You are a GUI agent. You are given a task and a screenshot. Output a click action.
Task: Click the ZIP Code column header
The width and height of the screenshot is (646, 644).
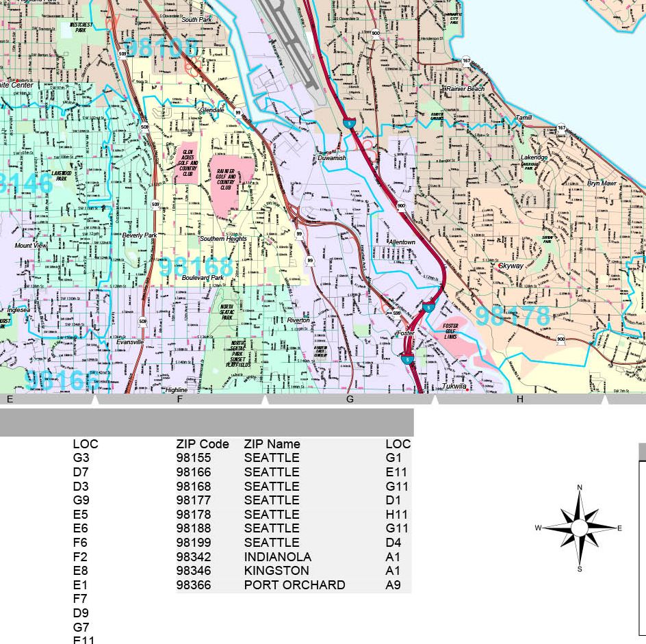[203, 444]
